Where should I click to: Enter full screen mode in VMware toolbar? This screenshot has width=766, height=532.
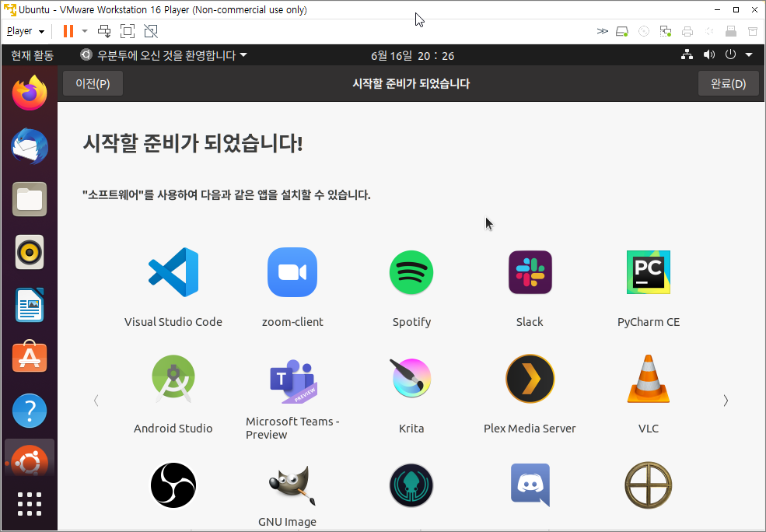(128, 31)
